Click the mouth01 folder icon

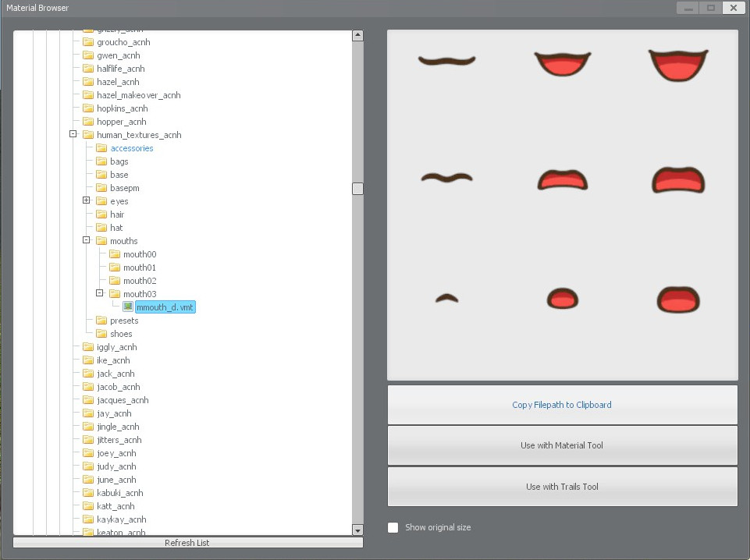115,268
